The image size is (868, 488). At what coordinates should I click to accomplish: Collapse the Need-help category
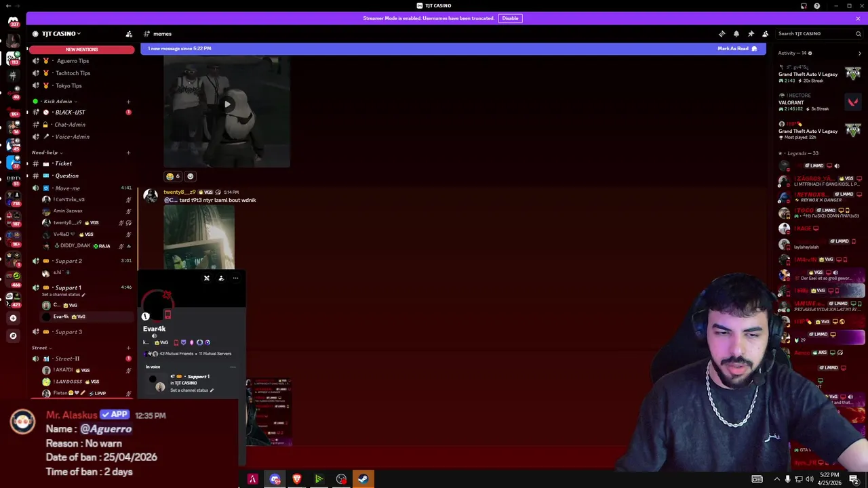tap(47, 152)
